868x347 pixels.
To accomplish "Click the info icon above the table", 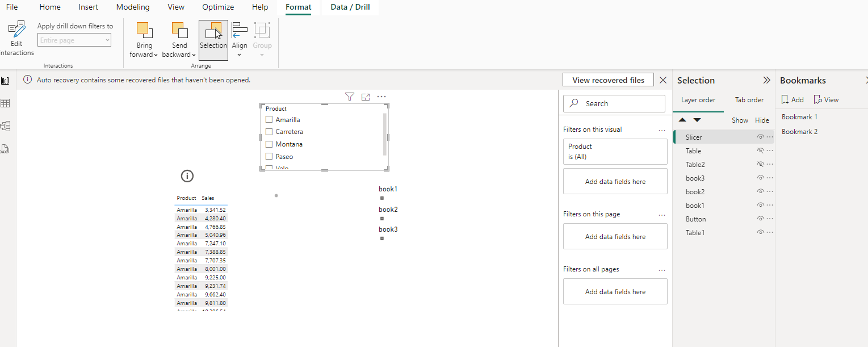I will [187, 176].
